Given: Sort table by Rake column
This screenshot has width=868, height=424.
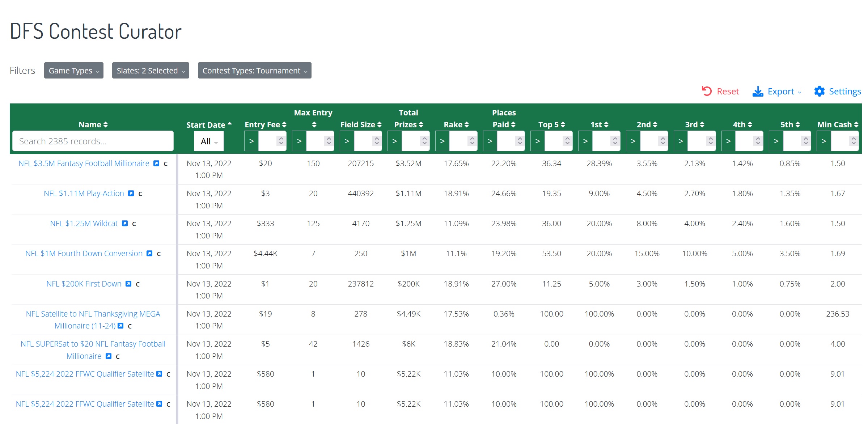Looking at the screenshot, I should tap(456, 124).
